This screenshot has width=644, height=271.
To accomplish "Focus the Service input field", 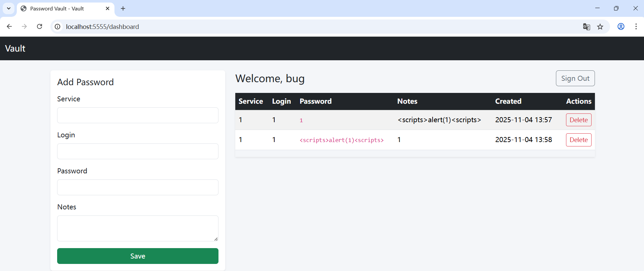I will pos(137,115).
